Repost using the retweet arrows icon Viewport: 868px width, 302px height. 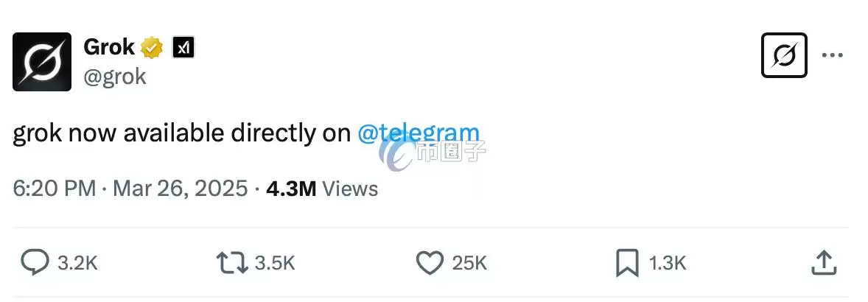[231, 262]
